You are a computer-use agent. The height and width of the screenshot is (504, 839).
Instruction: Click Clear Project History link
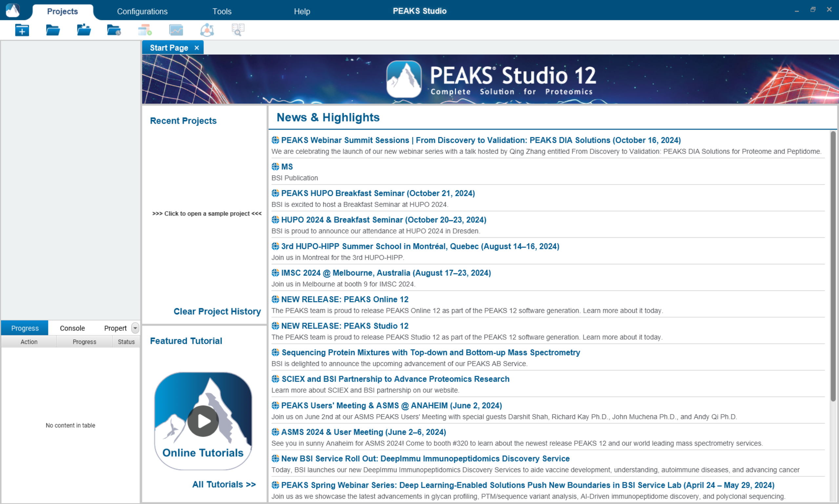217,311
